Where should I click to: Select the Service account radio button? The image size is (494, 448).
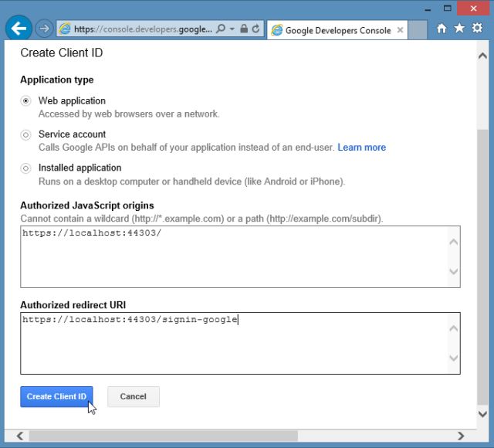25,134
